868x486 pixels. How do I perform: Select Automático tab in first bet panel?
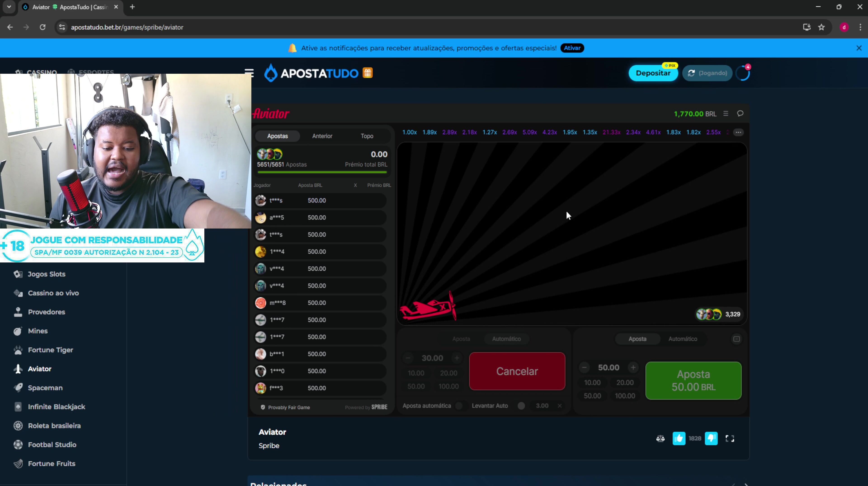pyautogui.click(x=506, y=339)
